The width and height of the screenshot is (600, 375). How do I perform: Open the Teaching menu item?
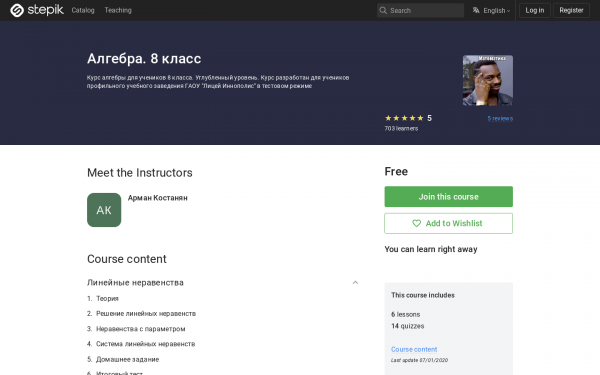pos(118,10)
